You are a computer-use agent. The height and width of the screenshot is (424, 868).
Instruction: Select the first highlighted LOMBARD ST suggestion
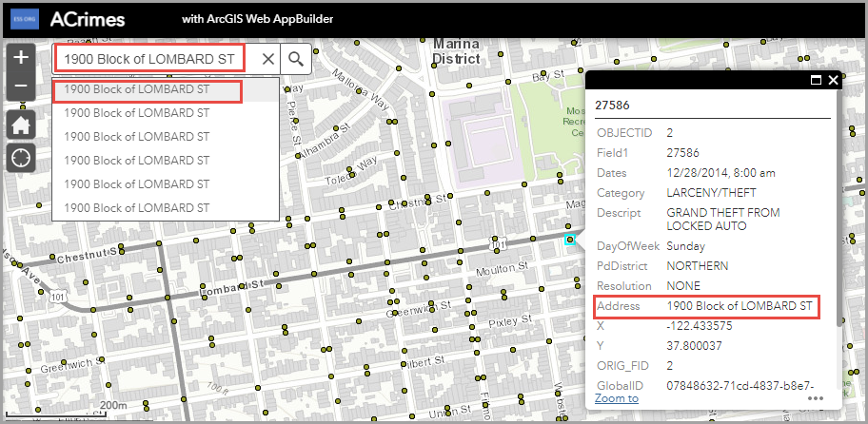tap(148, 90)
